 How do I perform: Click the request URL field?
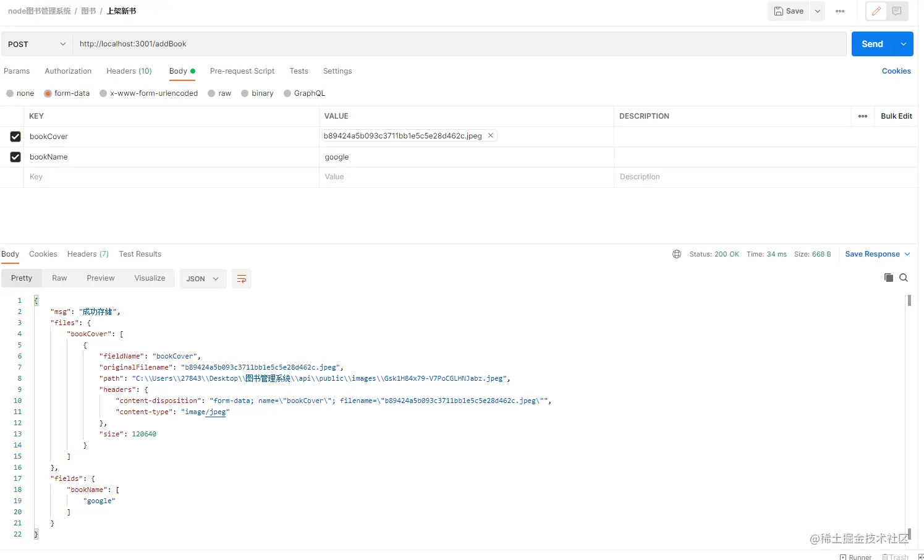click(x=460, y=44)
